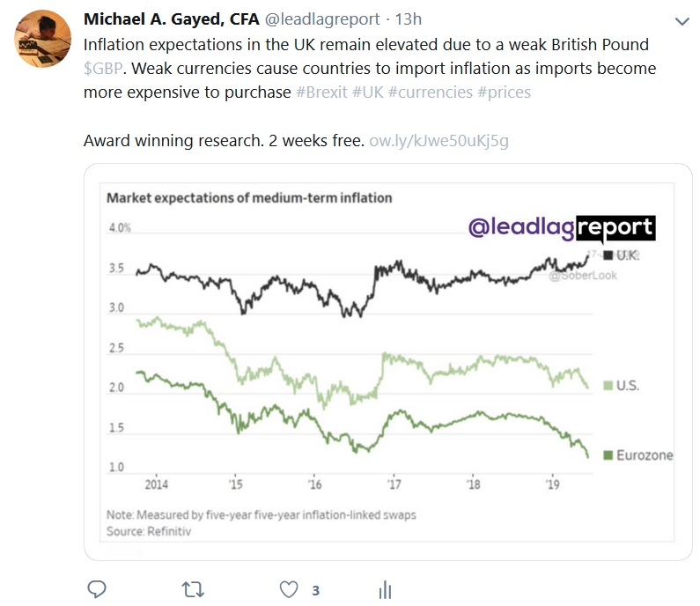
Task: Open tweet analytics bar chart icon
Action: coord(384,589)
